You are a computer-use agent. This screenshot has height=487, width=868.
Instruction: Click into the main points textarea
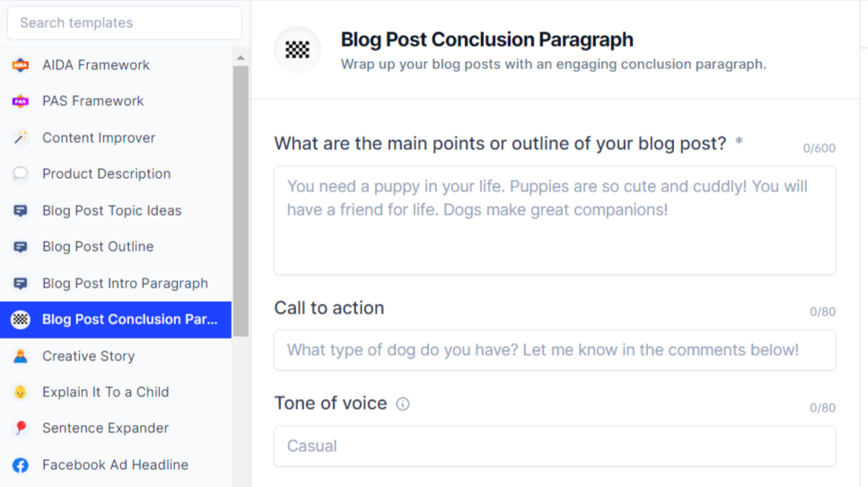pos(555,220)
